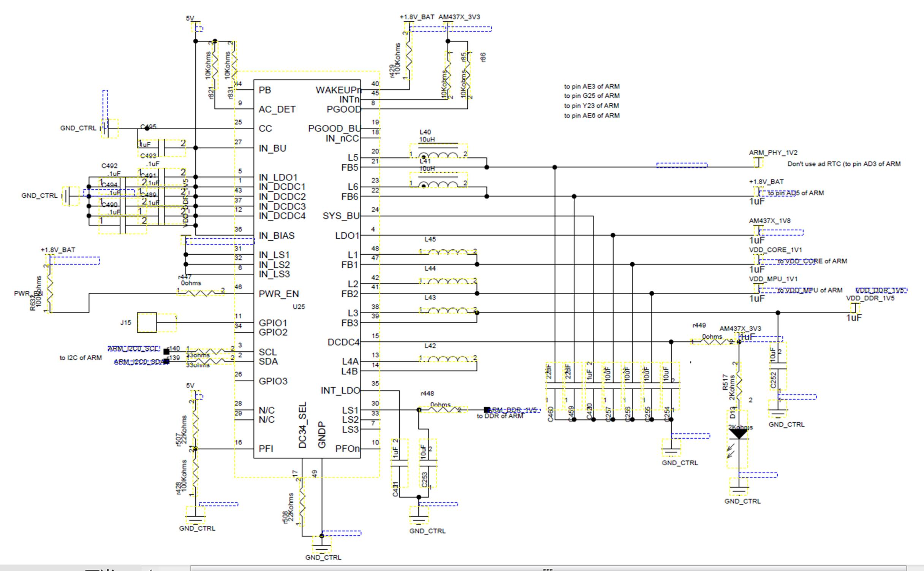The height and width of the screenshot is (571, 924).
Task: Click the ground symbol below r428
Action: (x=195, y=516)
